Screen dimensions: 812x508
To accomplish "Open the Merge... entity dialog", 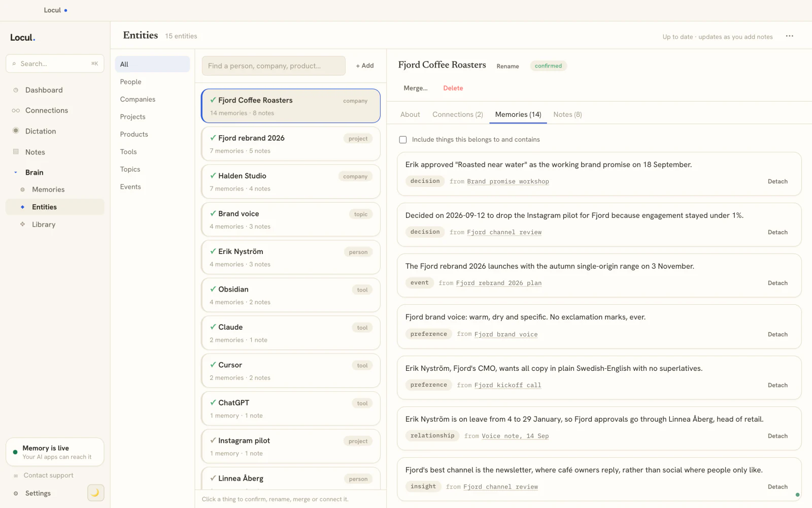I will tap(416, 88).
